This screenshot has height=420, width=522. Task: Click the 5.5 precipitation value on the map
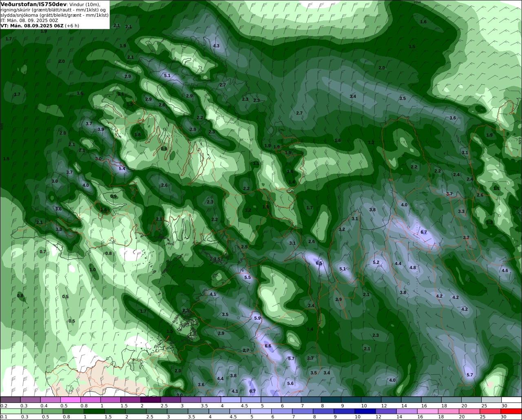248,277
